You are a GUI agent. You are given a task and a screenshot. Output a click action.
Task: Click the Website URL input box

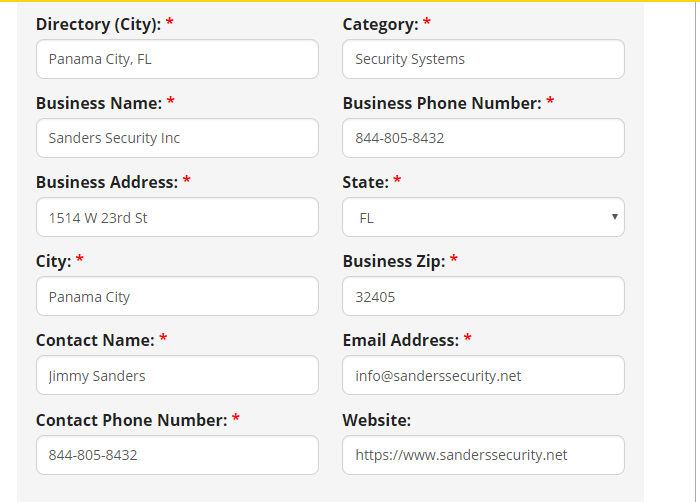pos(483,455)
